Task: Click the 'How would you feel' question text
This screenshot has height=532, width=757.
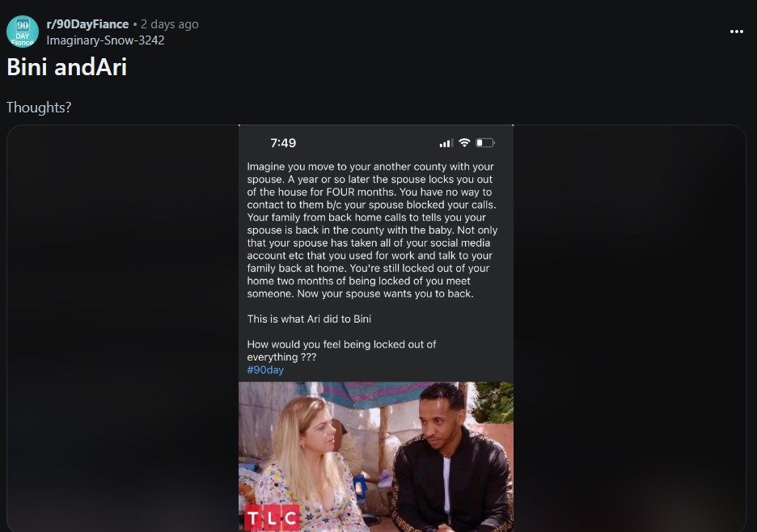Action: tap(341, 350)
